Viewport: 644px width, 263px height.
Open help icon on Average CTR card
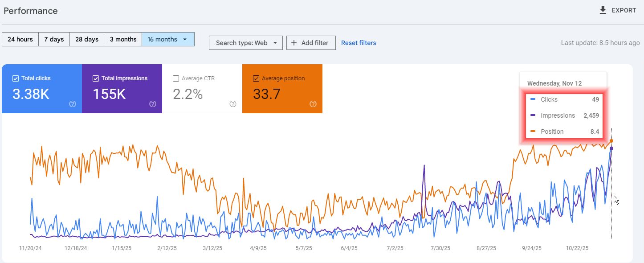(x=233, y=104)
